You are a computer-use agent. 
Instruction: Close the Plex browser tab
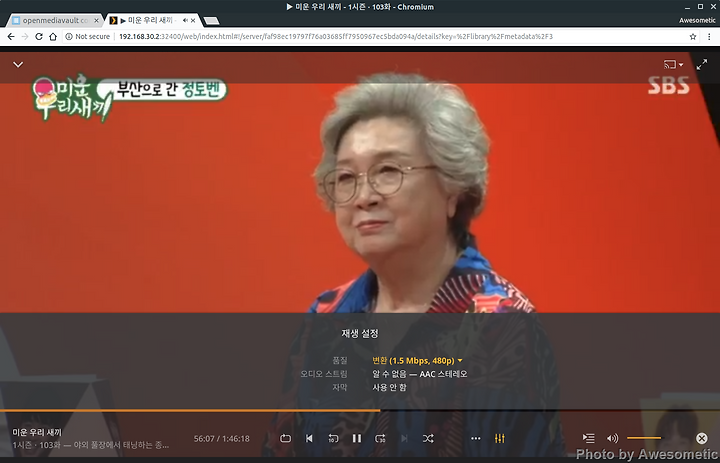point(193,20)
